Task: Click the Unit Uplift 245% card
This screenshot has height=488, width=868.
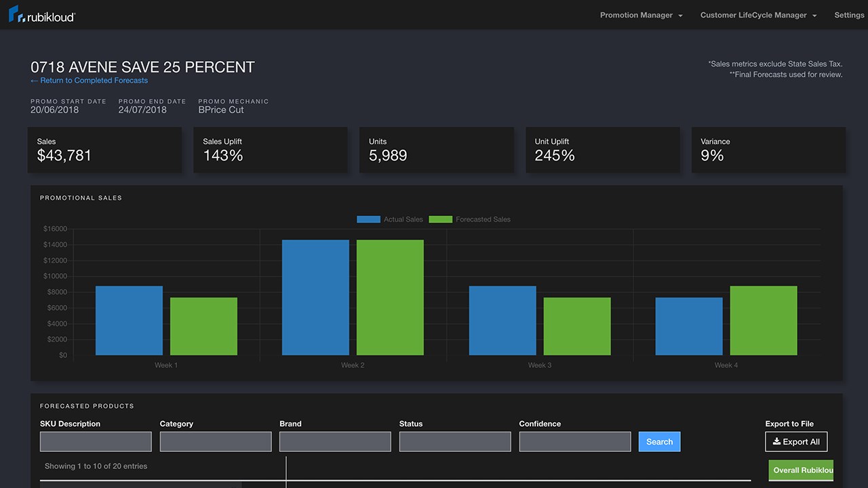Action: point(603,149)
